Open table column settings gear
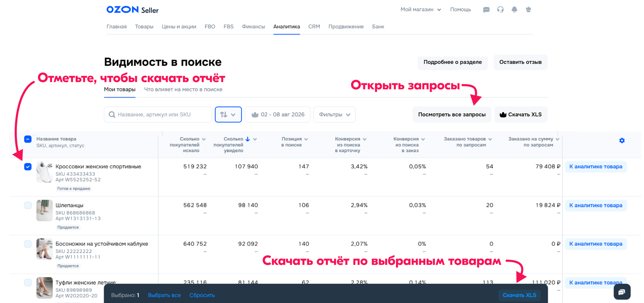This screenshot has height=303, width=644. (622, 140)
